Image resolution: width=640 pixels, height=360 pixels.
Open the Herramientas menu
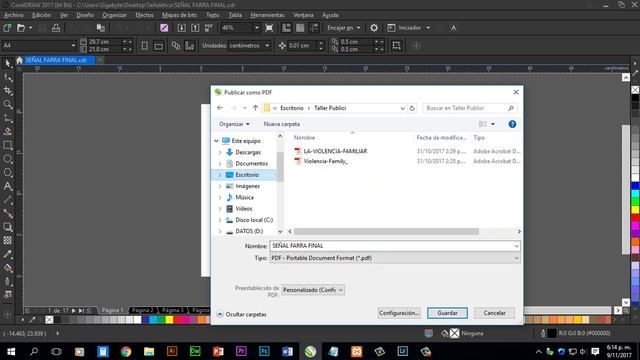click(267, 15)
